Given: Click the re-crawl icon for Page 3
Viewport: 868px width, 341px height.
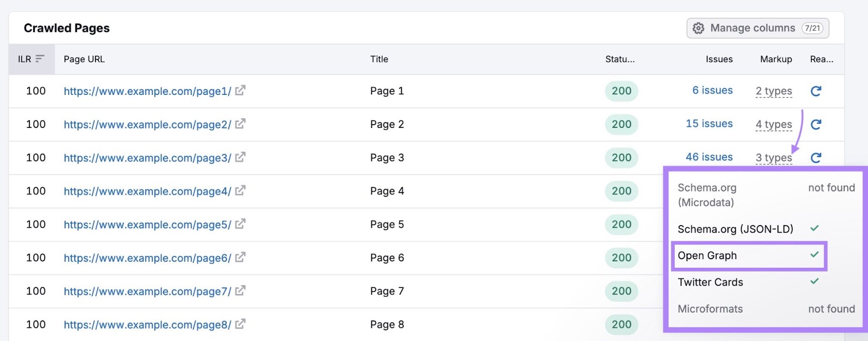Looking at the screenshot, I should pyautogui.click(x=815, y=158).
